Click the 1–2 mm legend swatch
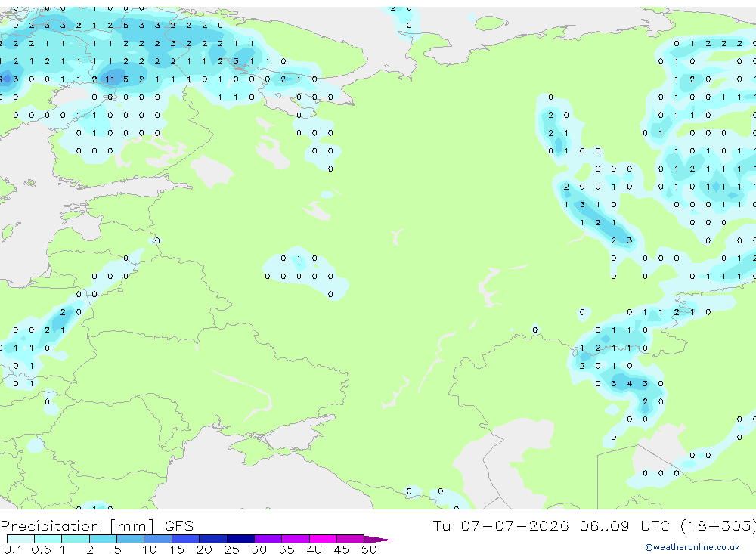The image size is (756, 554). [75, 539]
